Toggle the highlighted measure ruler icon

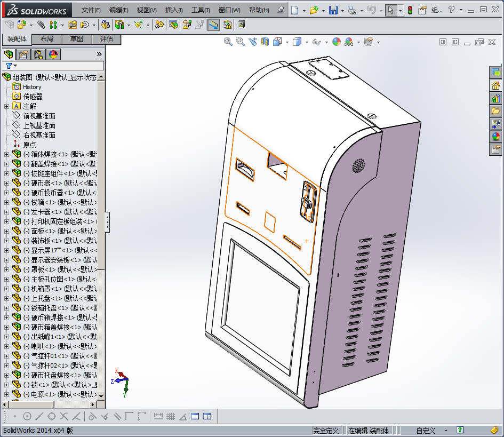214,25
